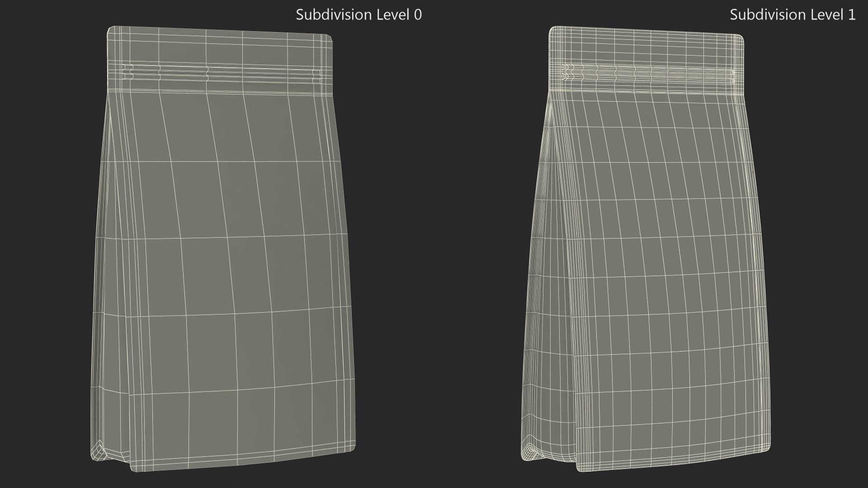The width and height of the screenshot is (868, 488).
Task: Select the Subdivision Level 1 pouch wireframe
Action: 646,249
